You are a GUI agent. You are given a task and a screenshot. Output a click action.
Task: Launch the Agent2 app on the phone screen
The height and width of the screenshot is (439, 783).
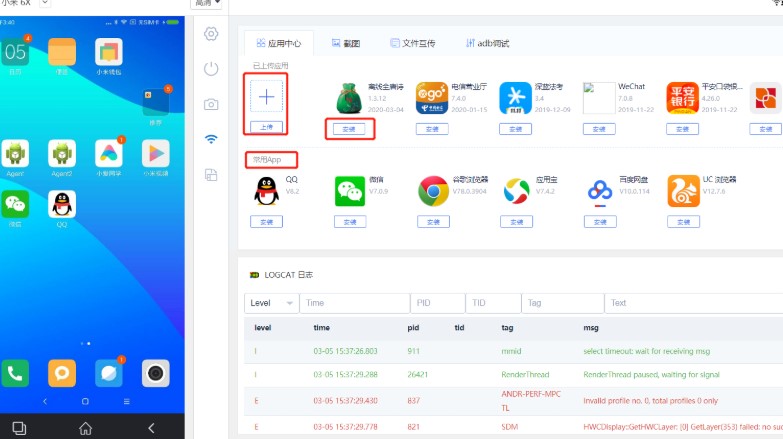pyautogui.click(x=62, y=153)
